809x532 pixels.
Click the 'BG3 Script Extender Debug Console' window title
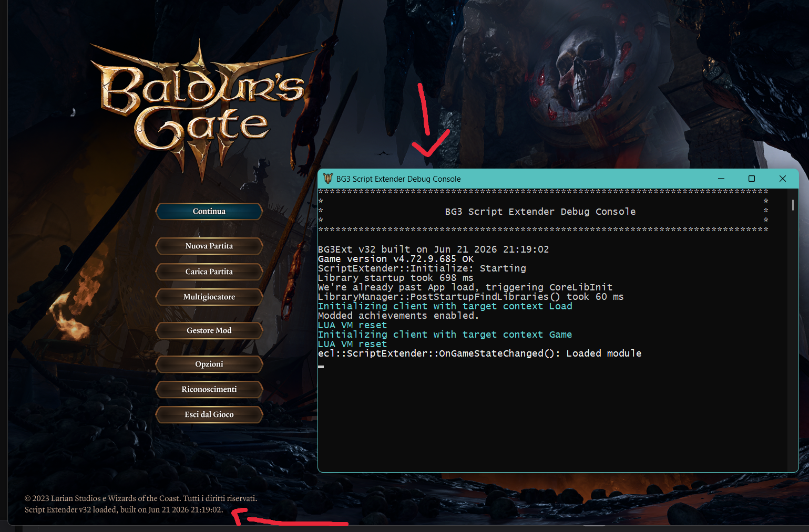(398, 179)
